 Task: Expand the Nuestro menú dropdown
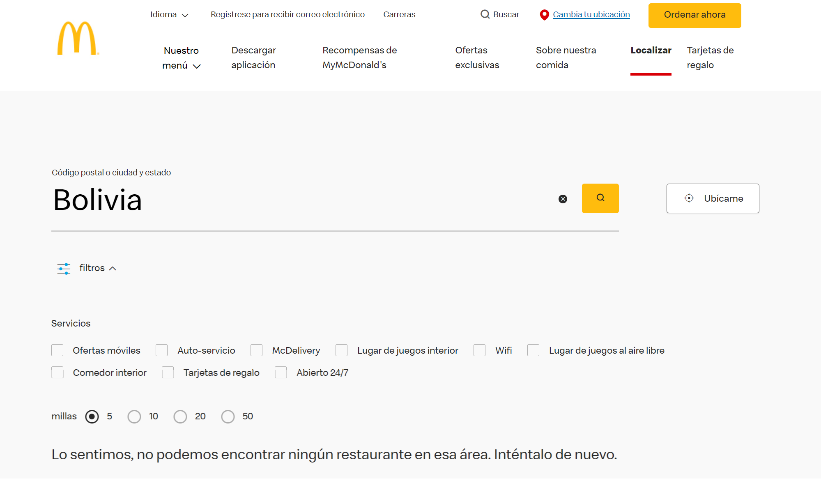[181, 58]
